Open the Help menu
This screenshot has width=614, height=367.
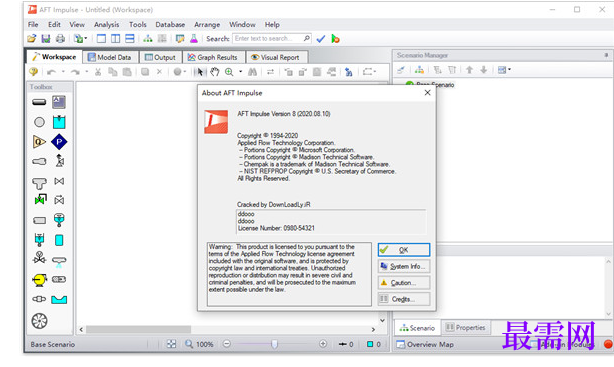coord(272,24)
